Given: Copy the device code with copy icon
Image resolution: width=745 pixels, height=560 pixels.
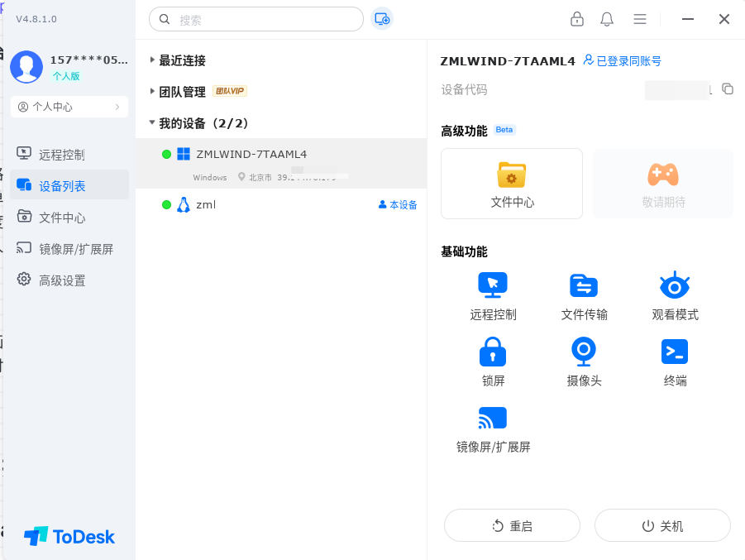Looking at the screenshot, I should click(728, 89).
